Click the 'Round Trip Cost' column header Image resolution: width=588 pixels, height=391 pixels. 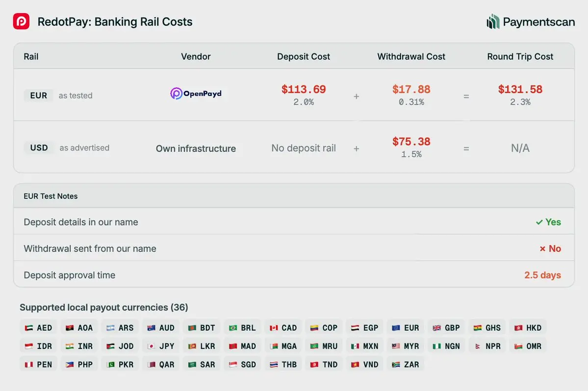click(x=520, y=56)
